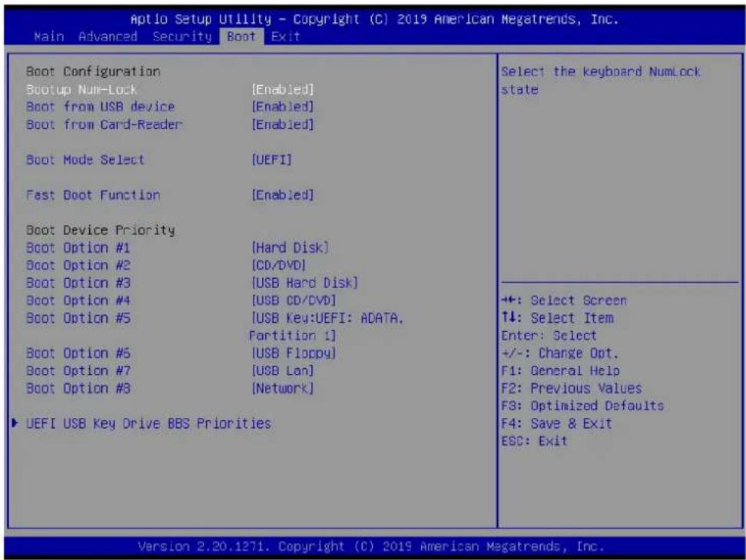Switch to the Main tab
This screenshot has width=746, height=560.
(49, 37)
